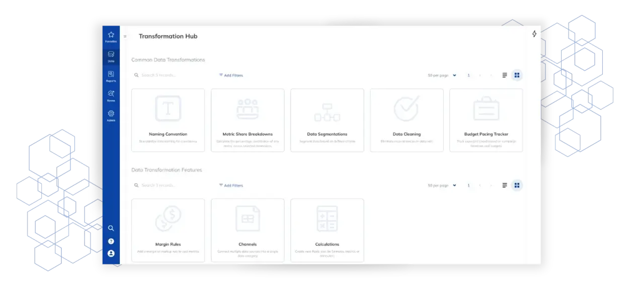
Task: Expand per-page dropdown in Common Data Transformations
Action: tap(442, 75)
